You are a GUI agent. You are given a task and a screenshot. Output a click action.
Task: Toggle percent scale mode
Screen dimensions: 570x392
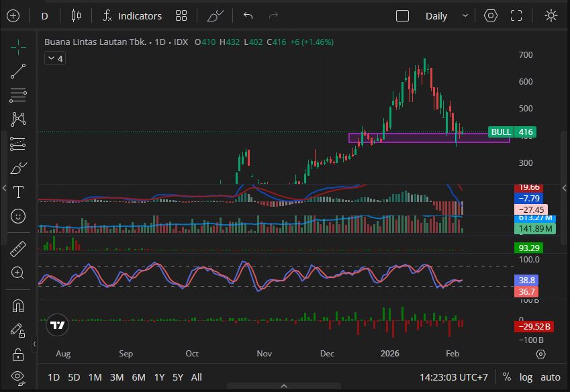point(506,377)
